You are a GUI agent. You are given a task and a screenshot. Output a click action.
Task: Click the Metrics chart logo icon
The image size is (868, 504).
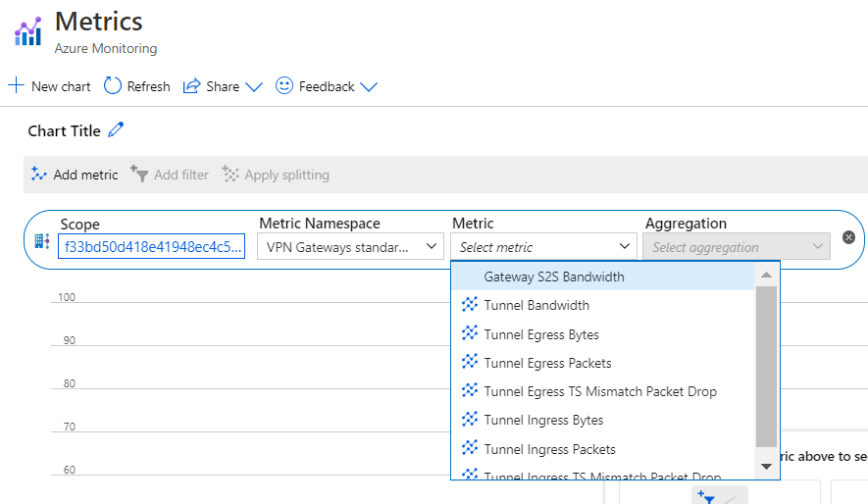click(27, 31)
